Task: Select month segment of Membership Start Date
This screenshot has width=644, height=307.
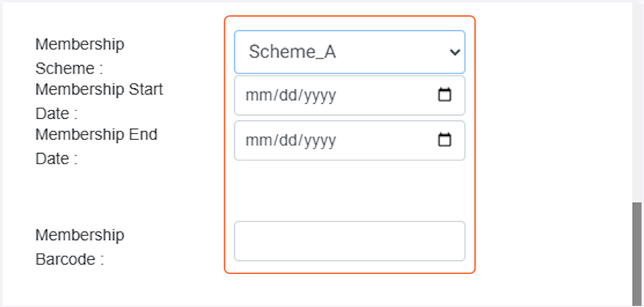Action: click(x=254, y=95)
